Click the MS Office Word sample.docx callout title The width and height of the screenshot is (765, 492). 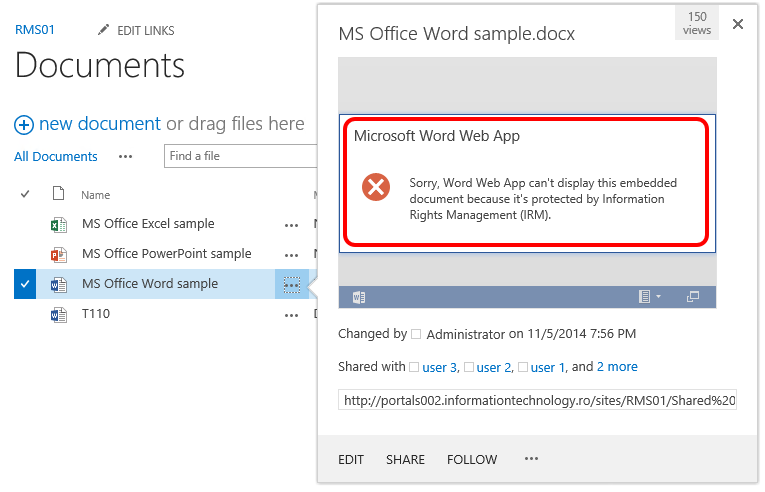coord(457,34)
